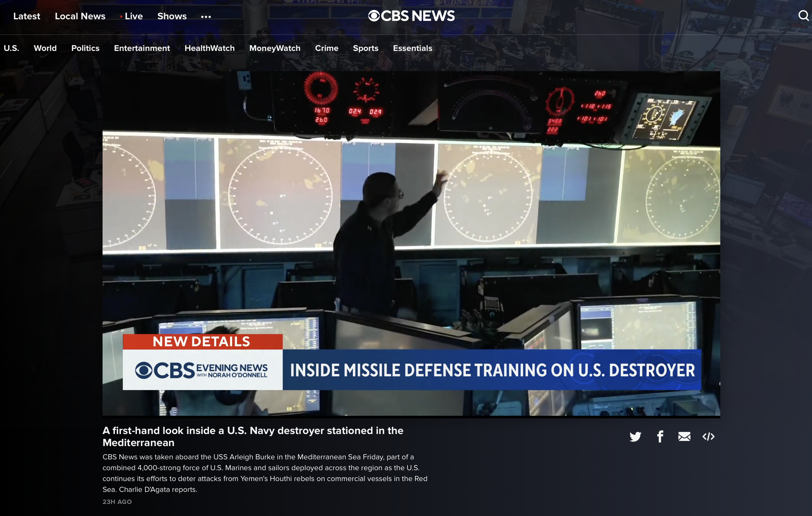The width and height of the screenshot is (812, 516).
Task: Go to HealthWatch
Action: (x=209, y=48)
